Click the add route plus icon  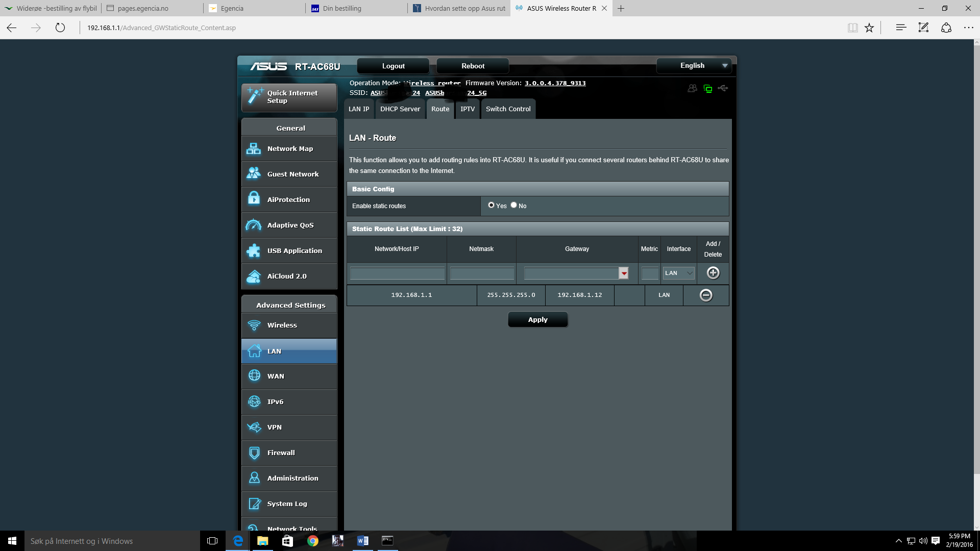713,273
